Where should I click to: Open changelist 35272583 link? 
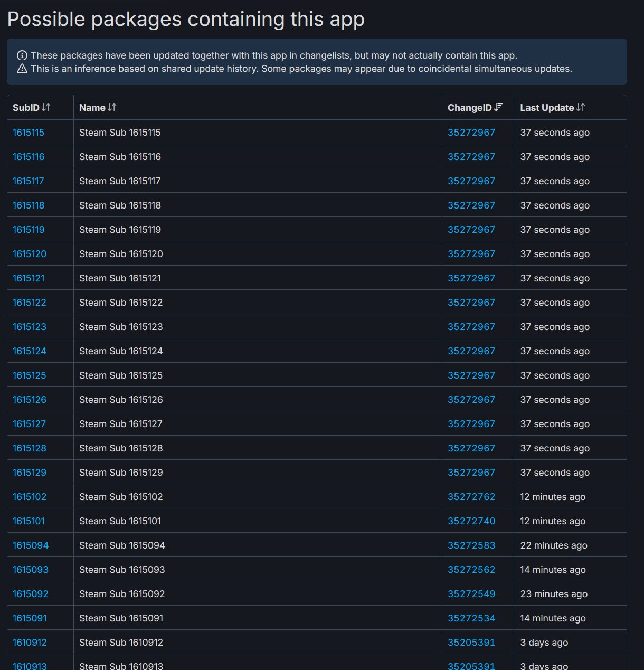pos(471,545)
